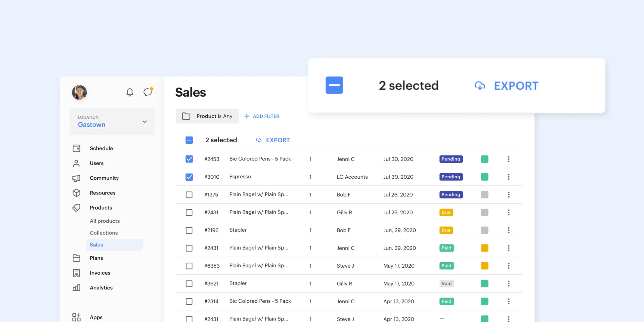This screenshot has width=644, height=322.
Task: Toggle checkbox for #3010 Espresso row
Action: click(189, 177)
